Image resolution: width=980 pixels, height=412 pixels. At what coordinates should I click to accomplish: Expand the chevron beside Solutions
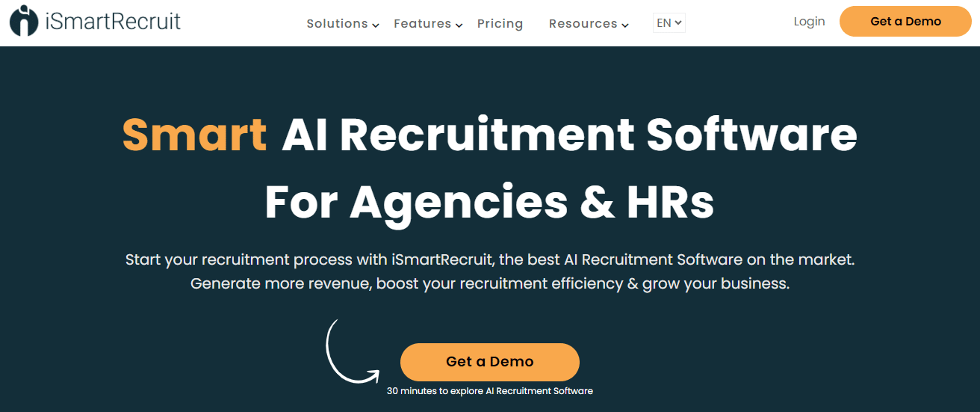(x=376, y=25)
